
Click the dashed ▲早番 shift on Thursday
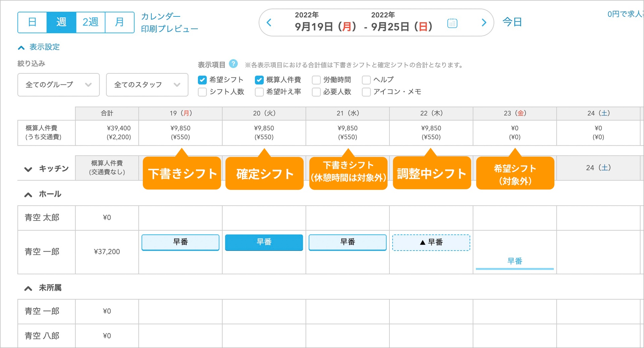431,242
